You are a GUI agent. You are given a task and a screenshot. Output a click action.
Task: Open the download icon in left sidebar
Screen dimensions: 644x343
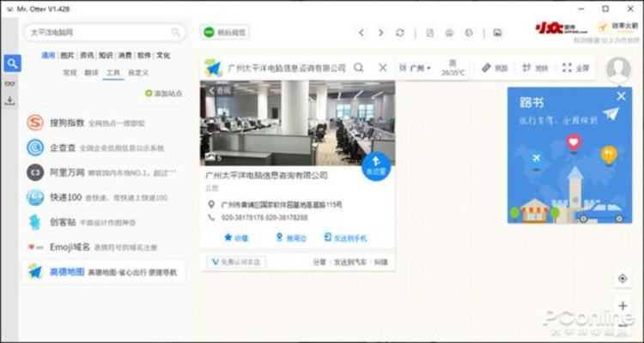[9, 101]
